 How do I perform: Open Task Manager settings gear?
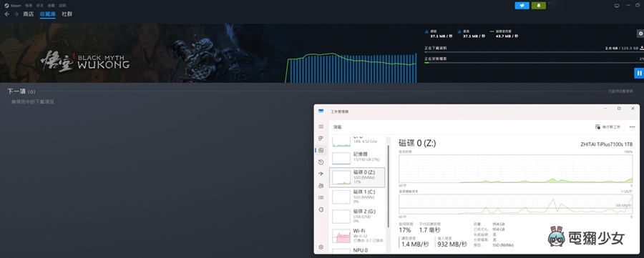[321, 247]
